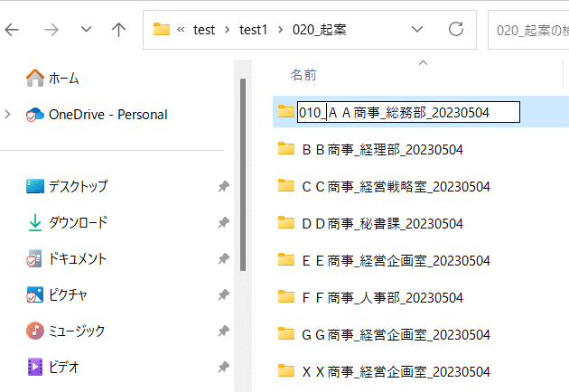Click pin icon next to ドキュメント
The image size is (569, 392).
[x=224, y=259]
